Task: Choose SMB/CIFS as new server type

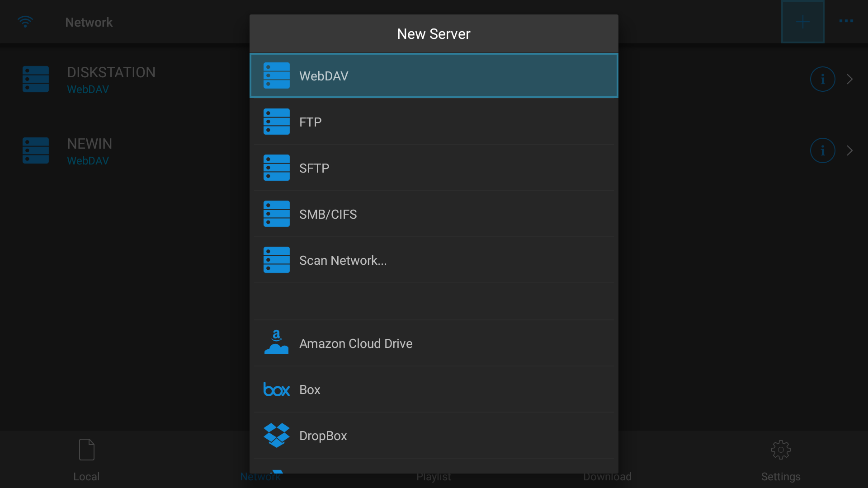Action: tap(433, 214)
